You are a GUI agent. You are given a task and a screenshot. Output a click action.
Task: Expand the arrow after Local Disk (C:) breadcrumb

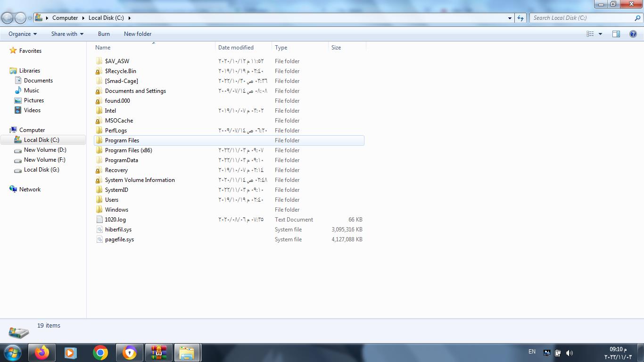129,18
